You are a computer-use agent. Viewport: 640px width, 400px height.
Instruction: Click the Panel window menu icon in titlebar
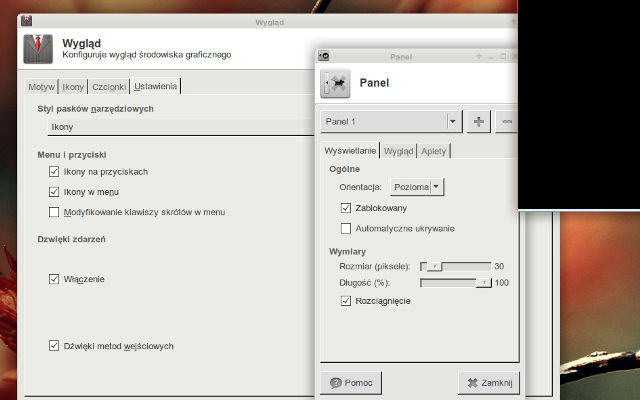(324, 55)
